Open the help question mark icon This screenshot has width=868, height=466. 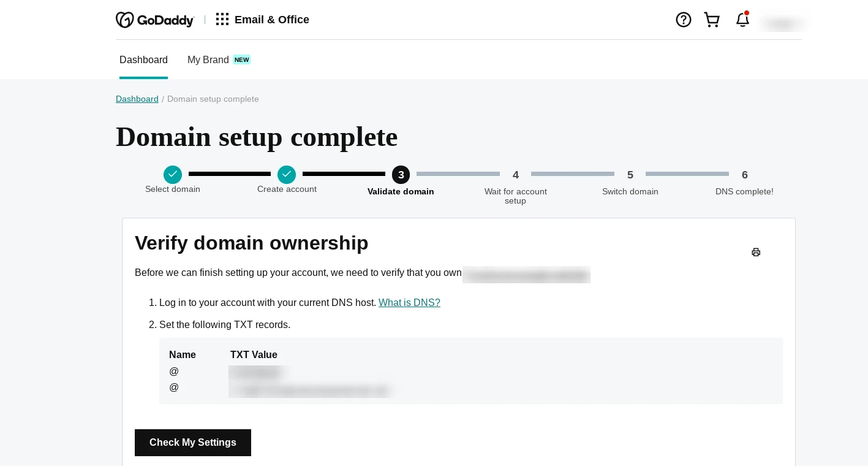tap(683, 20)
